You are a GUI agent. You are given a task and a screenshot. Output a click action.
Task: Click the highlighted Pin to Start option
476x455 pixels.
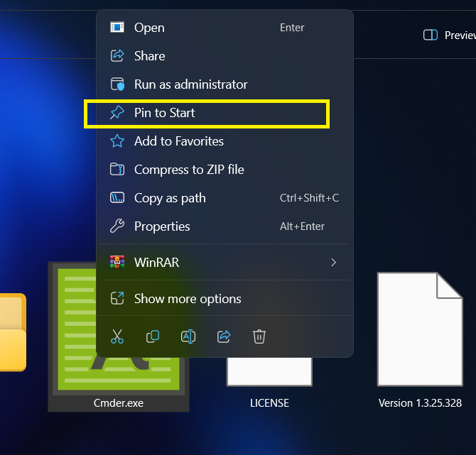(x=164, y=113)
